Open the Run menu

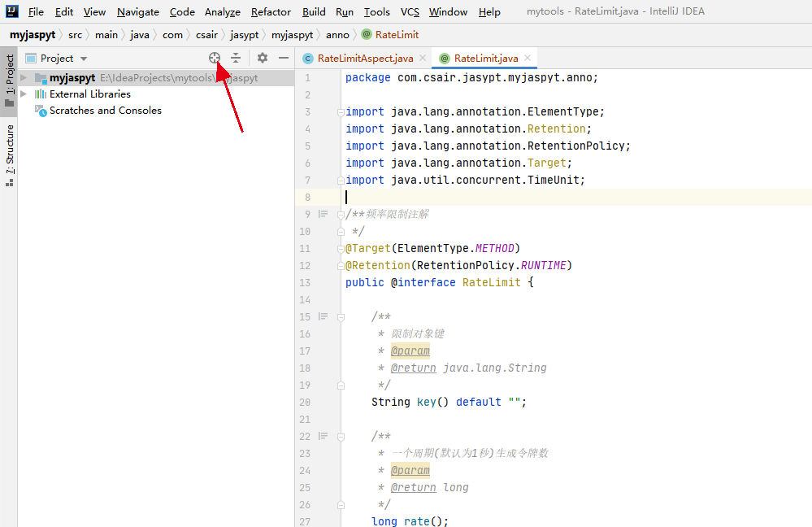[x=345, y=11]
